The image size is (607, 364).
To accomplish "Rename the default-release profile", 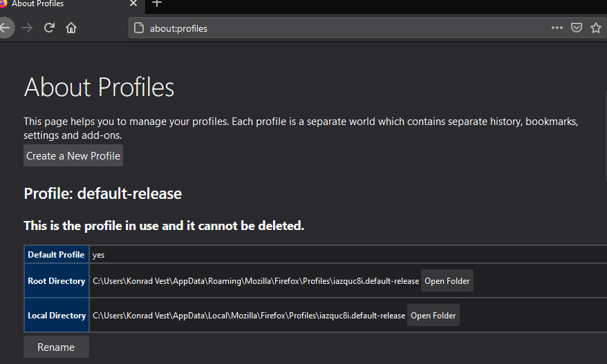I will pyautogui.click(x=56, y=347).
